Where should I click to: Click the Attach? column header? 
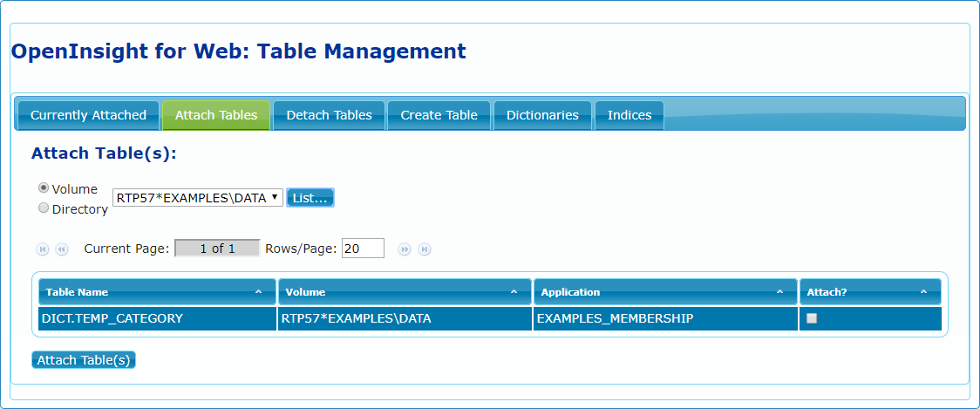(x=870, y=292)
